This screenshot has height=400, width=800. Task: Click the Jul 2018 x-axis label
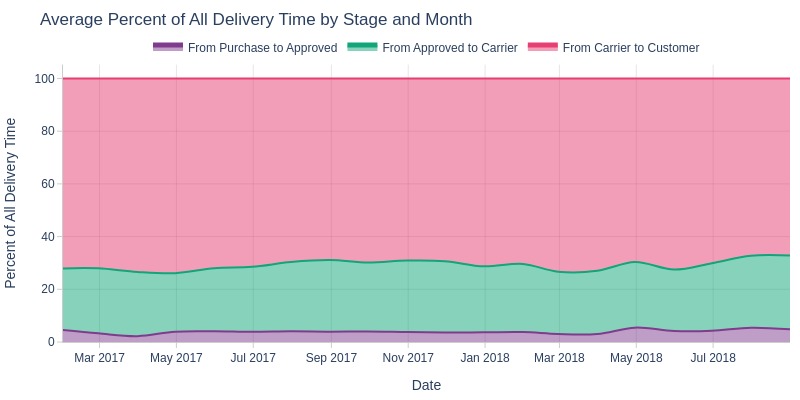click(713, 358)
